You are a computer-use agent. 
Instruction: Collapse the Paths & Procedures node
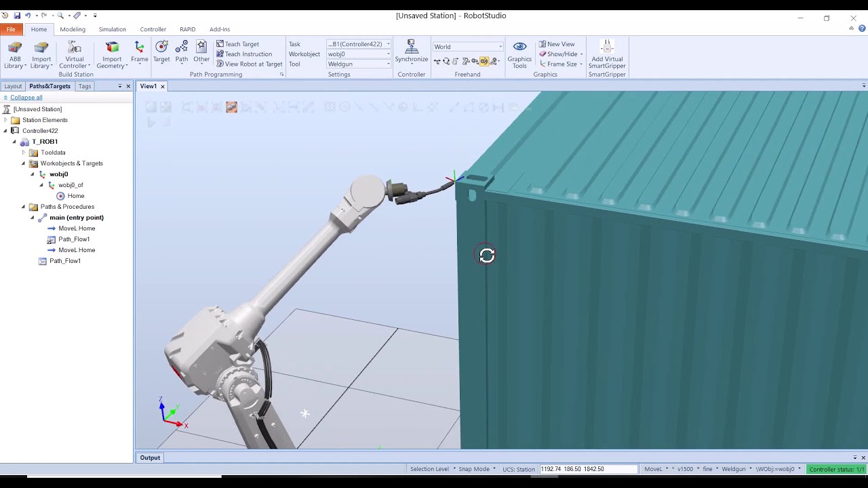pos(24,207)
